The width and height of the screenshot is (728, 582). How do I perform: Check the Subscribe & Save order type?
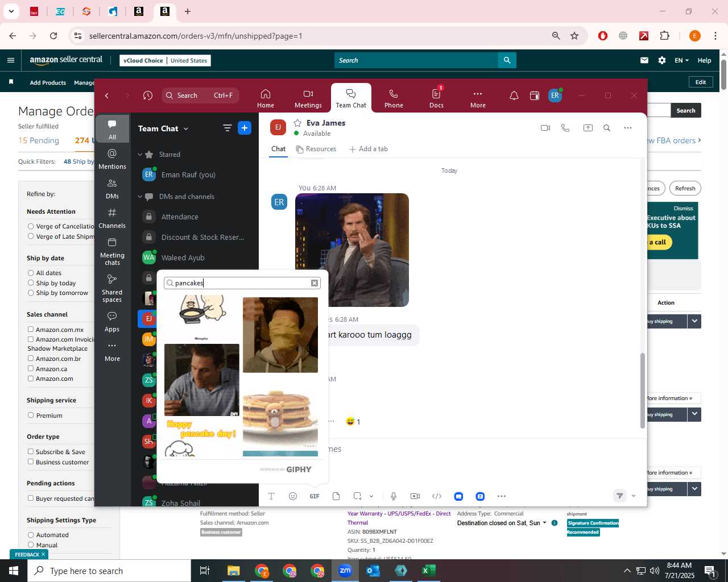(x=31, y=452)
